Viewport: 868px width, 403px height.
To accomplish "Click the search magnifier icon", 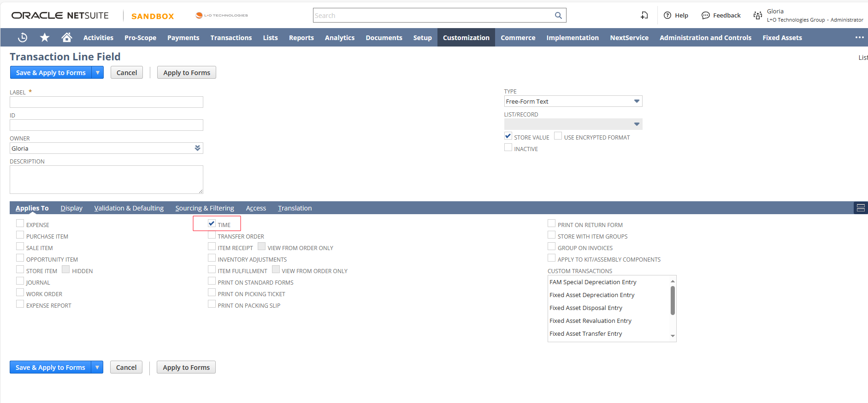I will (x=558, y=16).
